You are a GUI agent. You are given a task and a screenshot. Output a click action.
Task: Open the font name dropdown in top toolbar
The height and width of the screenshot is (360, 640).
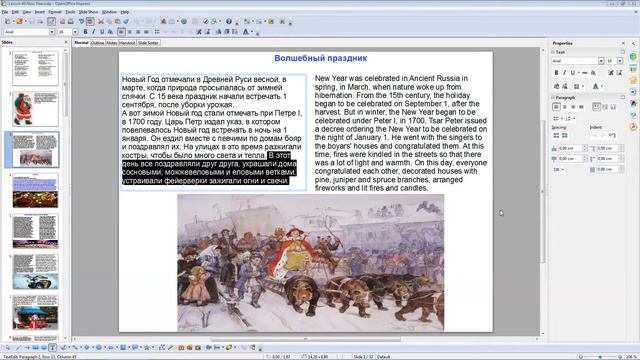point(52,32)
